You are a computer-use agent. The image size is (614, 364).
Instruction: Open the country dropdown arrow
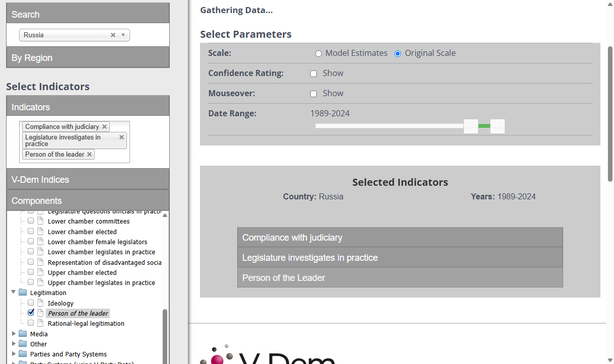point(123,35)
